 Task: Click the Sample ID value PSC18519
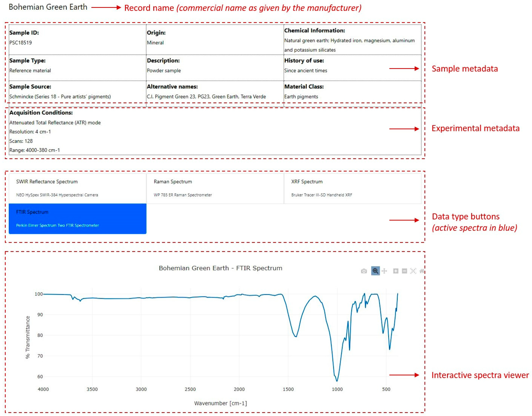21,43
